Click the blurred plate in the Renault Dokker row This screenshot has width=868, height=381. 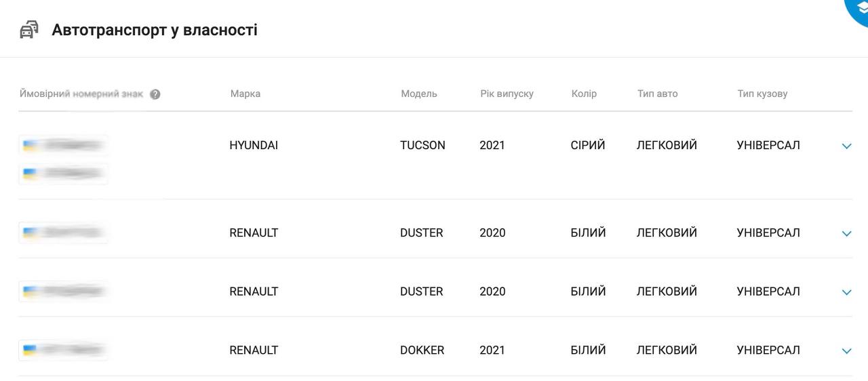(63, 350)
